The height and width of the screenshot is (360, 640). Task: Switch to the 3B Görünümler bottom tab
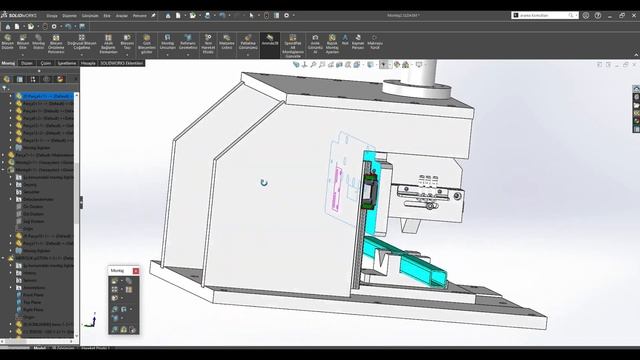[x=64, y=348]
